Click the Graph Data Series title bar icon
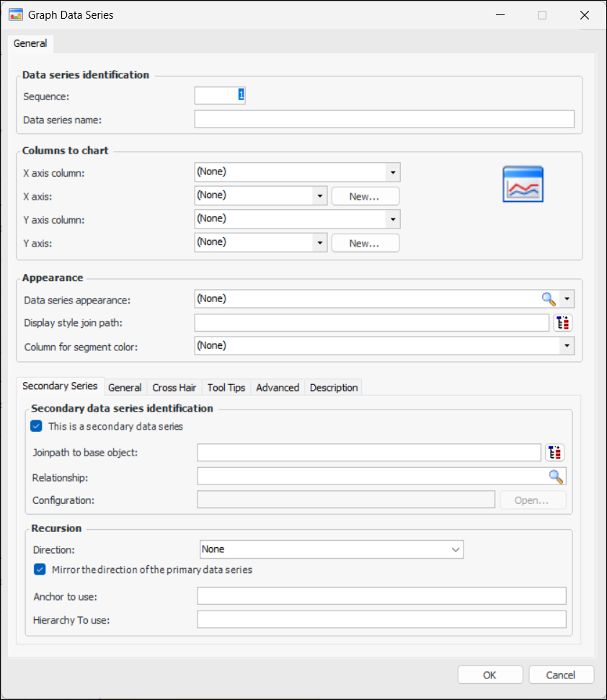 [15, 14]
